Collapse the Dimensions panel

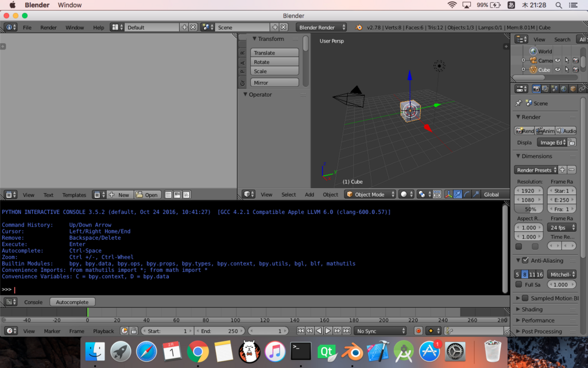pos(519,156)
